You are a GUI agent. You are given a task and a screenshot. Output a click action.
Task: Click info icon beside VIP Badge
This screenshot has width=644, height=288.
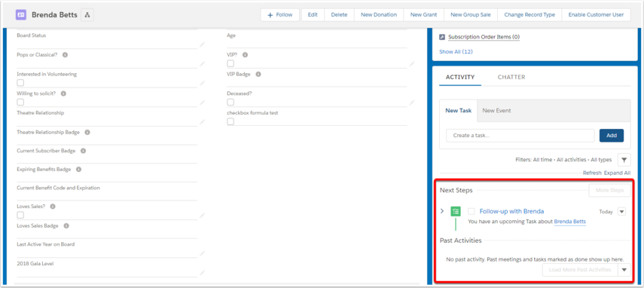click(258, 75)
